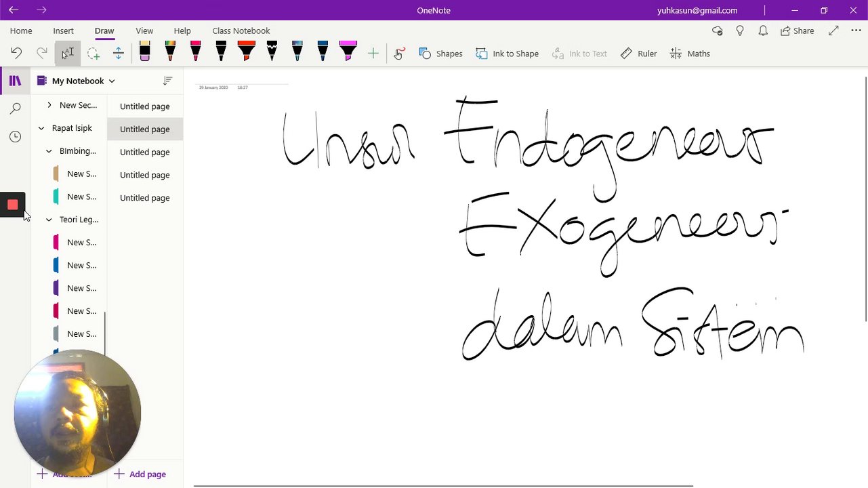Choose the black pen before the red highlighter
The height and width of the screenshot is (488, 868).
(221, 52)
